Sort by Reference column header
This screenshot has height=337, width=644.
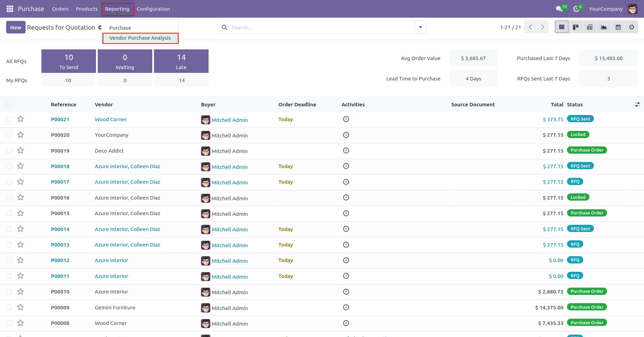point(64,104)
